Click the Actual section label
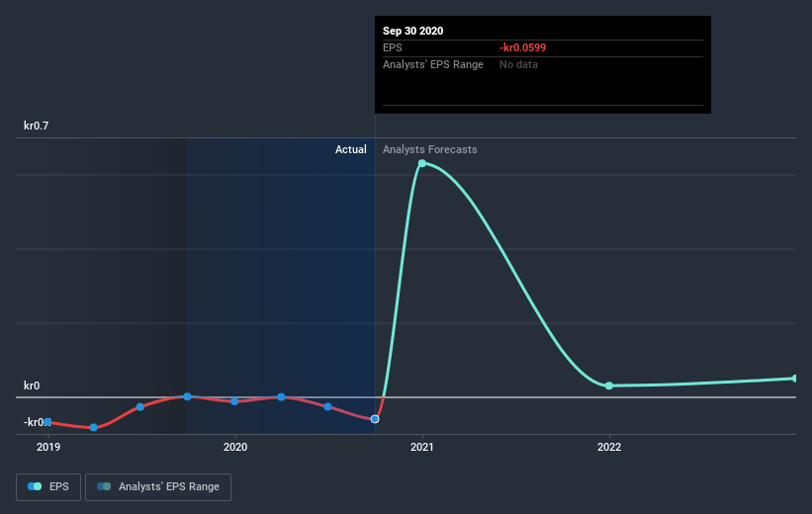 [350, 149]
